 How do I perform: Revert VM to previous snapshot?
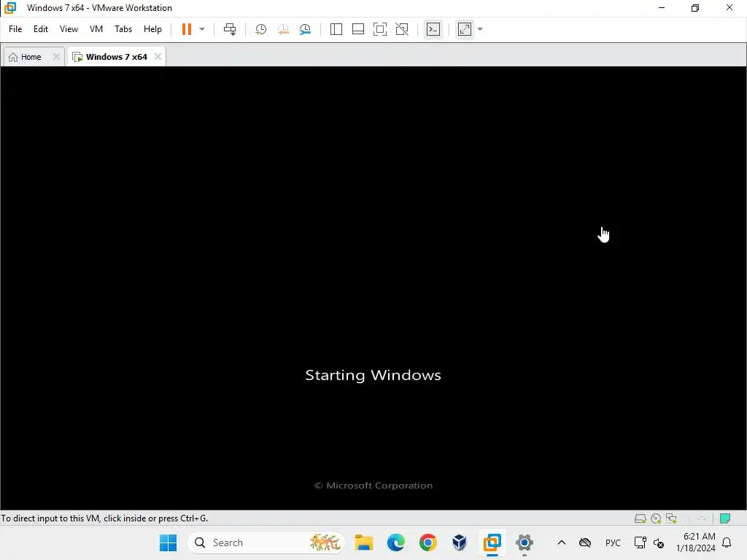coord(283,29)
